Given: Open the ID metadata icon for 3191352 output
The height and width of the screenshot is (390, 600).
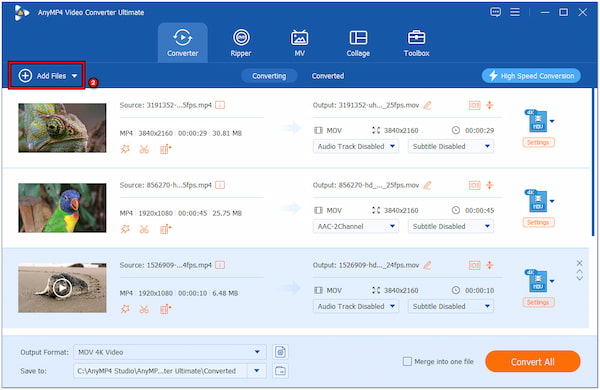Looking at the screenshot, I should tap(474, 105).
